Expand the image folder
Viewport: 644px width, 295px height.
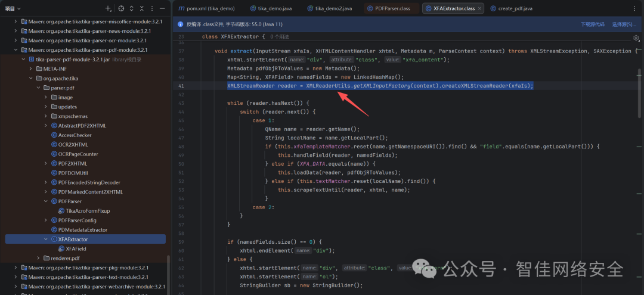(45, 97)
